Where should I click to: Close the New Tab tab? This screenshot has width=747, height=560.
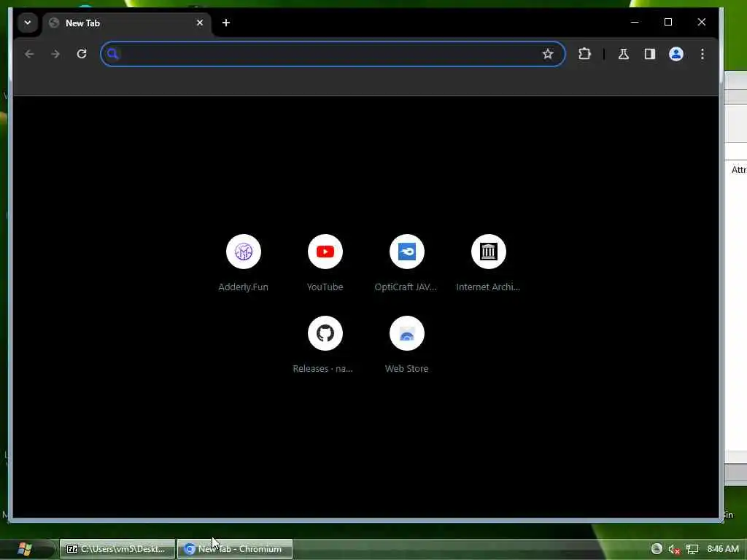click(200, 23)
